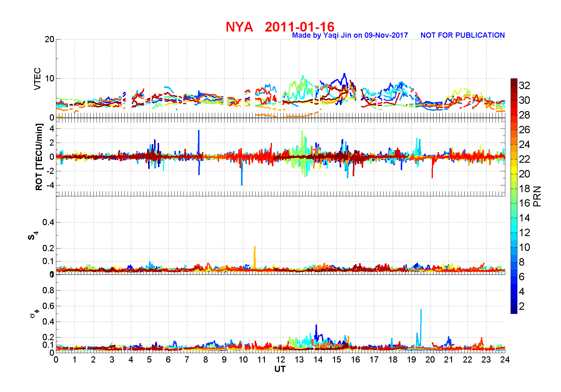Click the cyan sigma-phi spike near 19.5 UT

[421, 327]
